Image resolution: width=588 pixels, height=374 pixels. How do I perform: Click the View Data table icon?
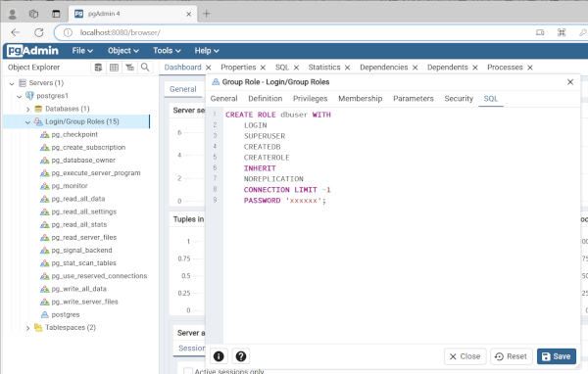(114, 68)
